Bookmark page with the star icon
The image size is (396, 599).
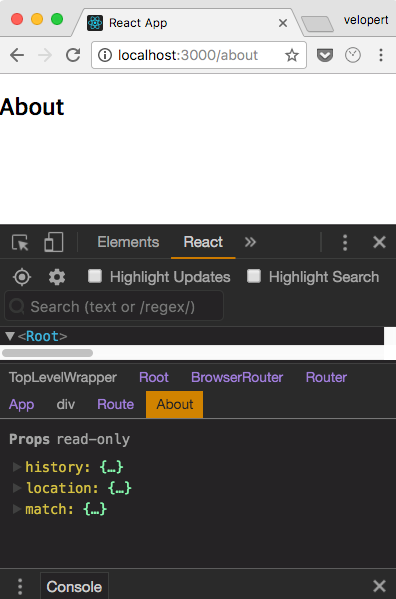click(x=292, y=55)
